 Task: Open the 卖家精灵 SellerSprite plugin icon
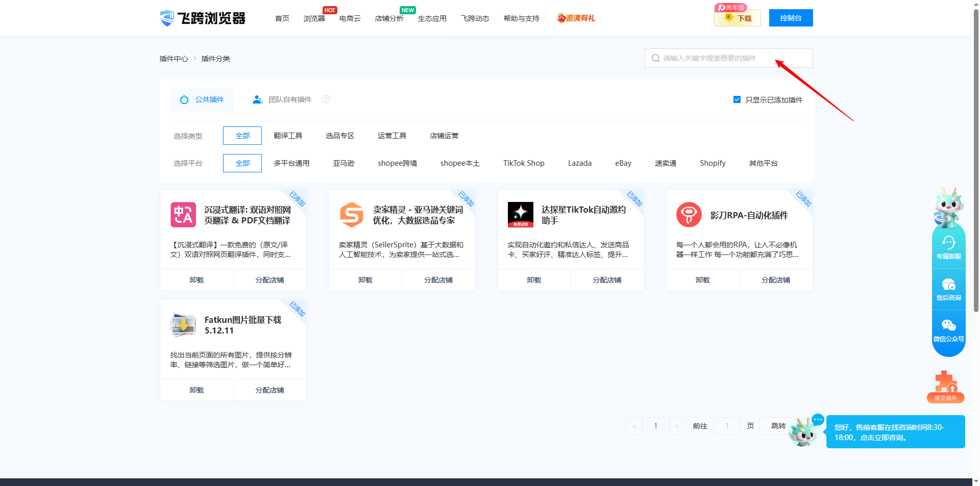coord(352,215)
